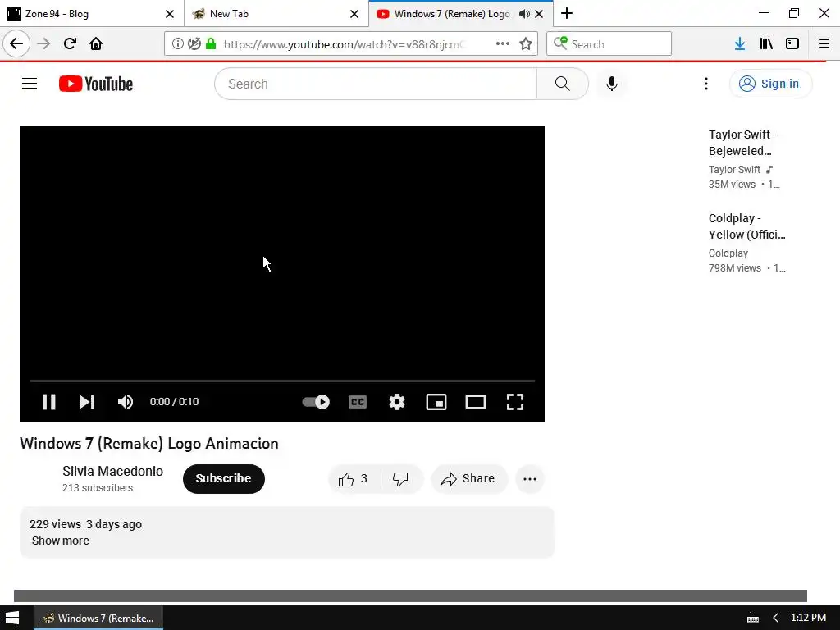
Task: Search with your voice microphone icon
Action: [612, 84]
